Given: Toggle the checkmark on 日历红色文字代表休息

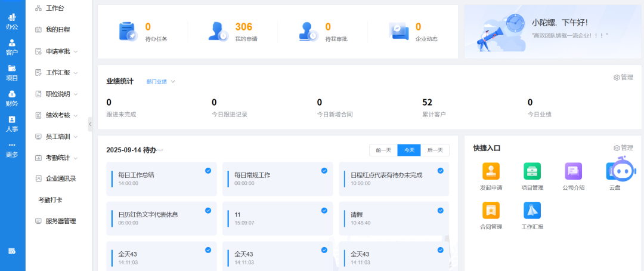Looking at the screenshot, I should tap(208, 211).
